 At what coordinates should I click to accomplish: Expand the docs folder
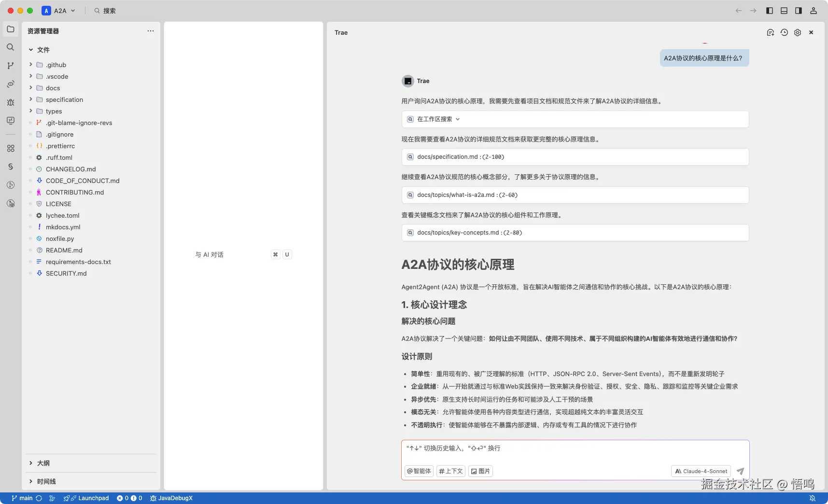click(x=31, y=88)
